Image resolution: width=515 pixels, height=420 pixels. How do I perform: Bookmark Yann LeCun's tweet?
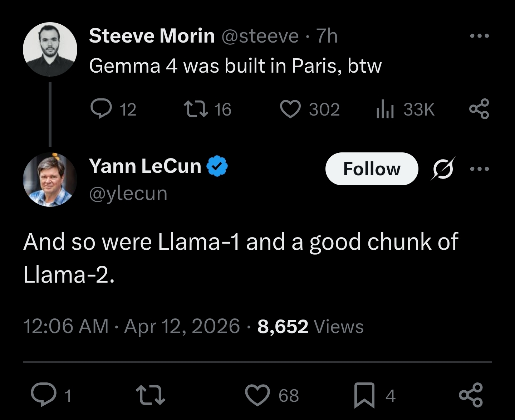364,395
